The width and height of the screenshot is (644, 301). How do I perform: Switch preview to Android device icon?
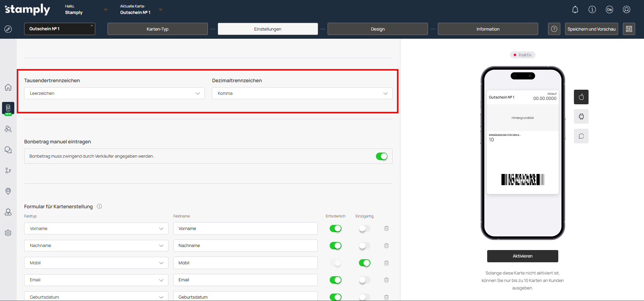tap(581, 117)
